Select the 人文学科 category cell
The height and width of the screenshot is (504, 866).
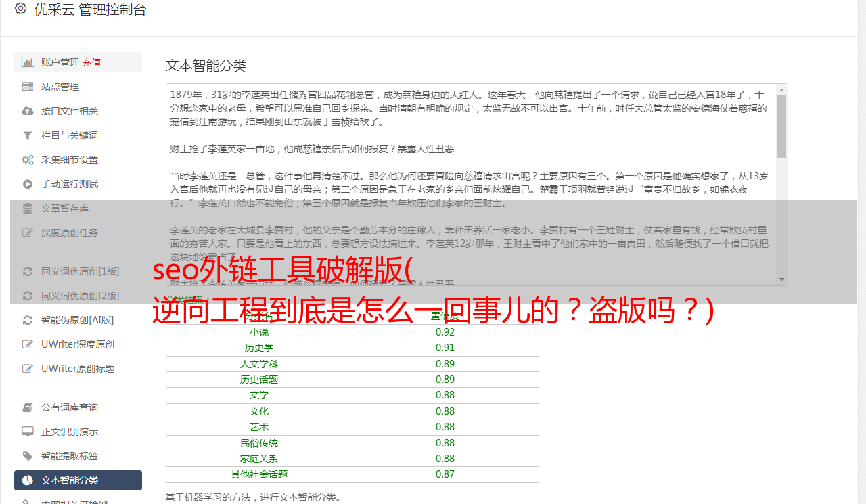point(259,364)
